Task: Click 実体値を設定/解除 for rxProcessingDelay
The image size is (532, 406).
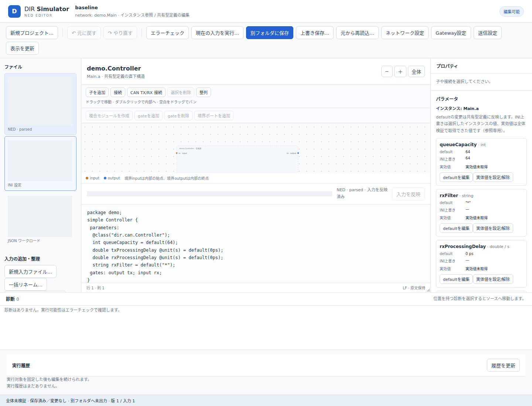Action: pyautogui.click(x=493, y=279)
